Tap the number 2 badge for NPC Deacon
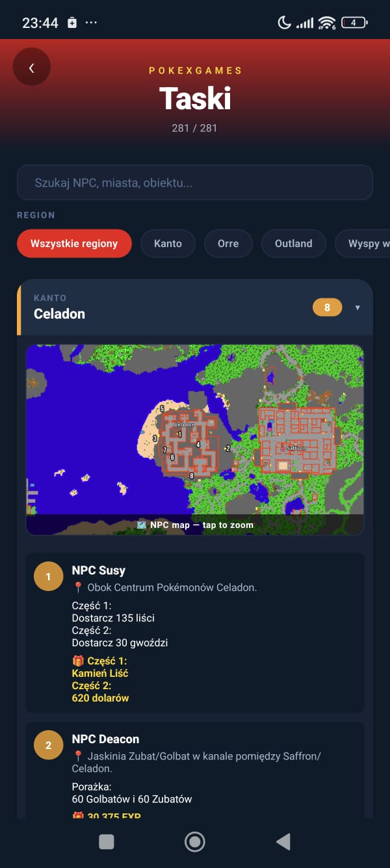 click(x=48, y=745)
